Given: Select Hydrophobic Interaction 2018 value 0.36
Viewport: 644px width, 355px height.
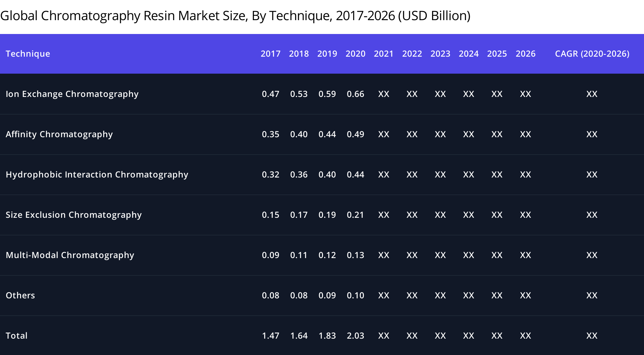Looking at the screenshot, I should tap(299, 175).
